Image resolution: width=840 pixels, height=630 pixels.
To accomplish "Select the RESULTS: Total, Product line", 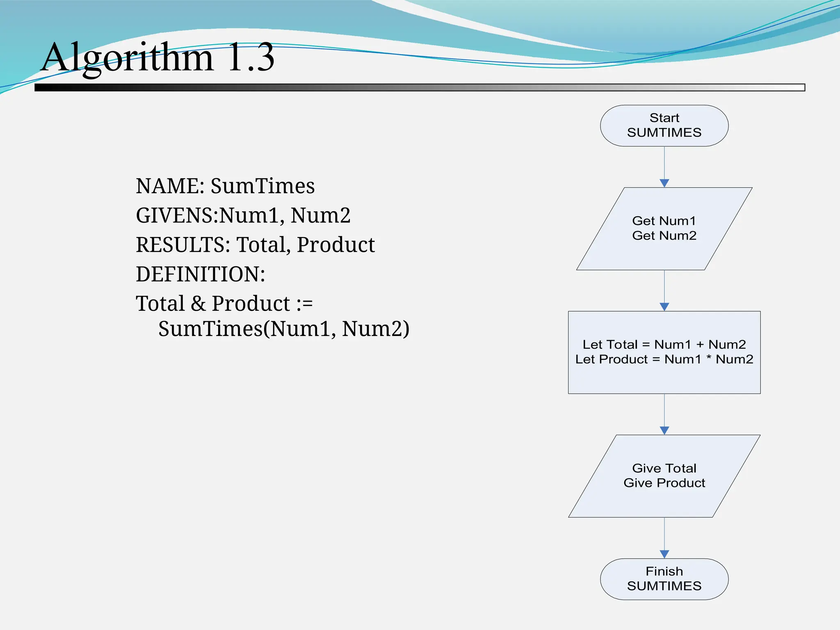I will click(255, 245).
